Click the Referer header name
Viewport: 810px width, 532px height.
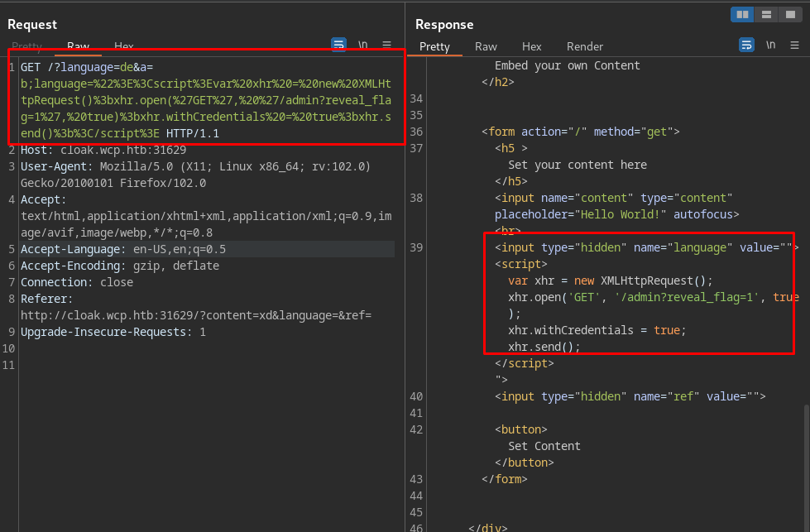click(46, 299)
